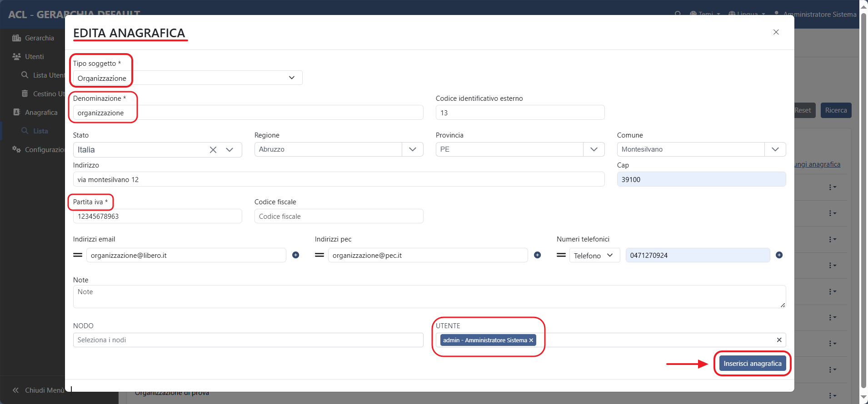868x404 pixels.
Task: Open the Tipo soggetto dropdown
Action: pyautogui.click(x=187, y=78)
